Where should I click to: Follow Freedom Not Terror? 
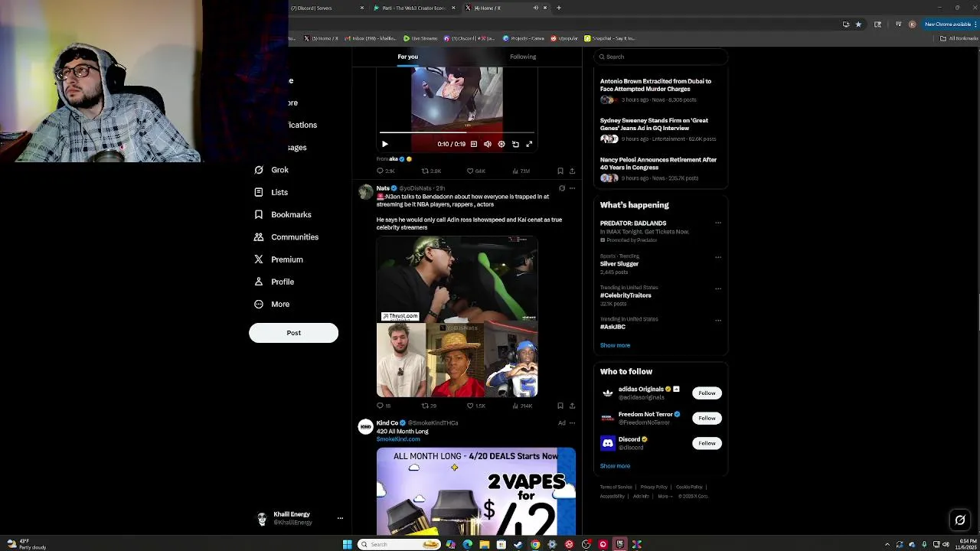coord(707,418)
